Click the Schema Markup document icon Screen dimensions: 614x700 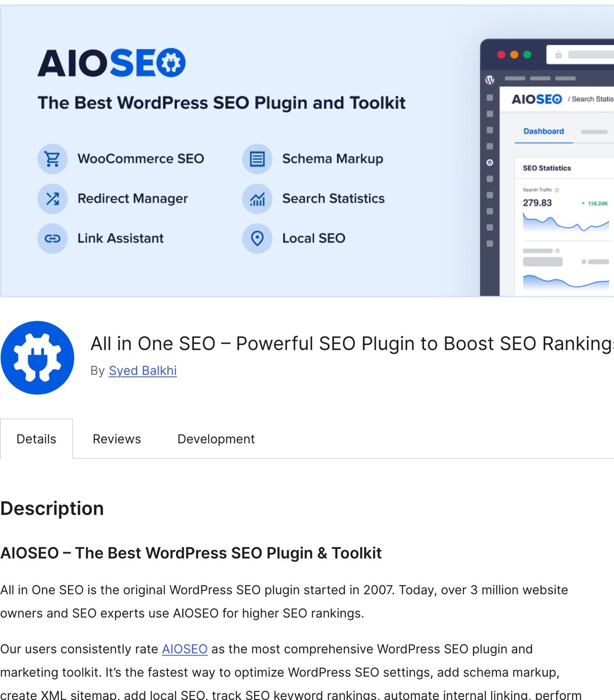pos(257,159)
